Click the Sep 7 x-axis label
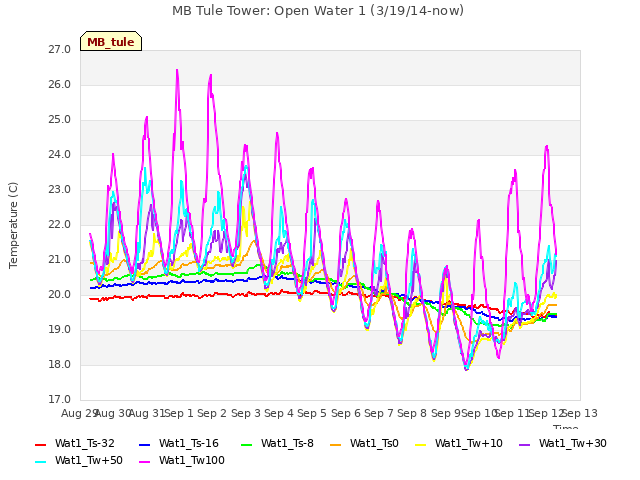Image resolution: width=640 pixels, height=480 pixels. (379, 414)
